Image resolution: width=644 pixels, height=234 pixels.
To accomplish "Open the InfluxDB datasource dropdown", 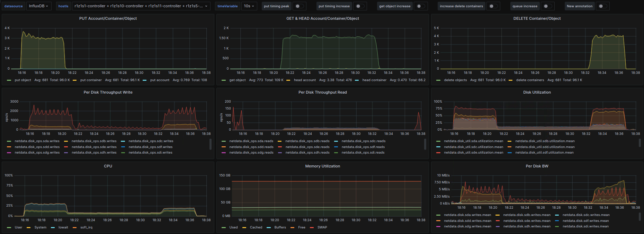I will coord(38,6).
